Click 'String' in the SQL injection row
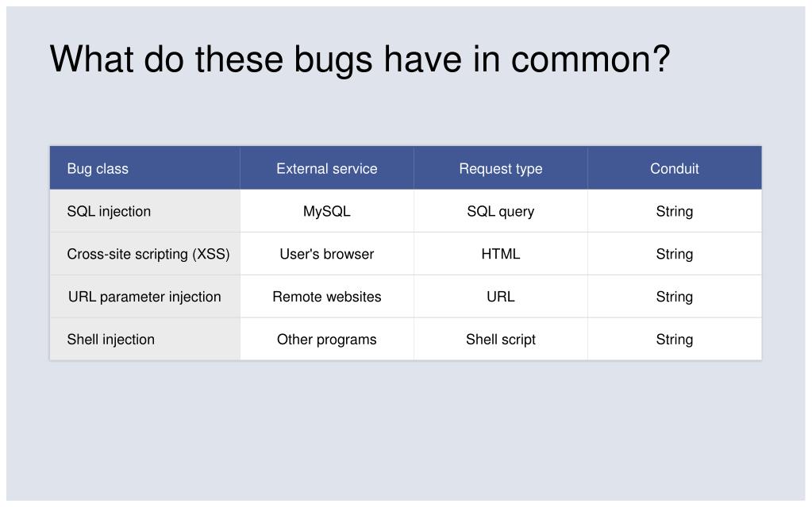The height and width of the screenshot is (507, 812). pos(675,211)
